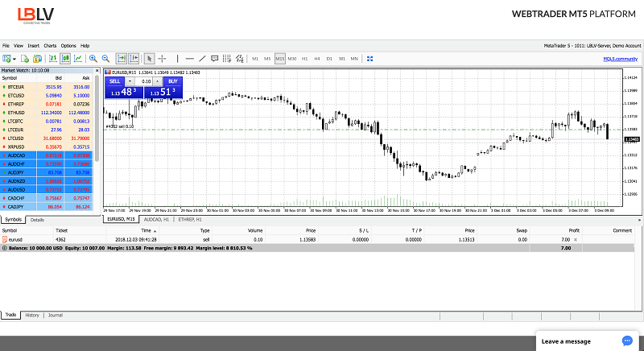The height and width of the screenshot is (351, 644).
Task: Select ETHUSD row in Market Watch
Action: (47, 113)
